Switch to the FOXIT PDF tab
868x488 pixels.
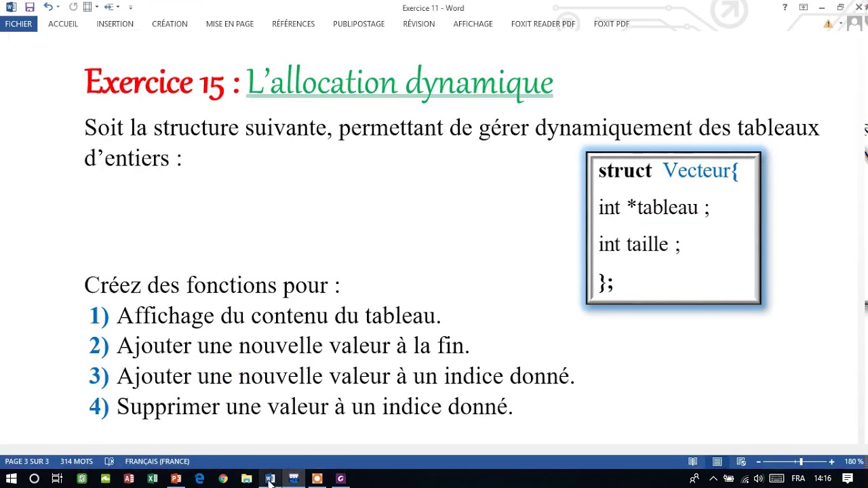click(x=612, y=24)
